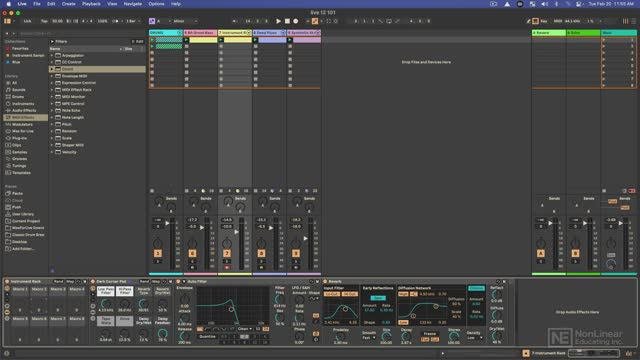Click the Main track volume fader handle
This screenshot has width=640, height=360.
[620, 223]
